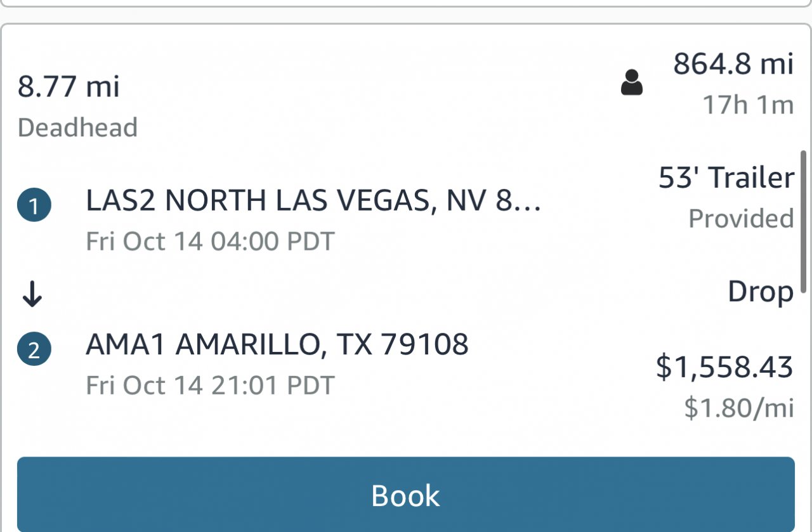This screenshot has height=532, width=812.
Task: Select the AMA1 Amarillo, TX 79108 destination
Action: tap(277, 344)
